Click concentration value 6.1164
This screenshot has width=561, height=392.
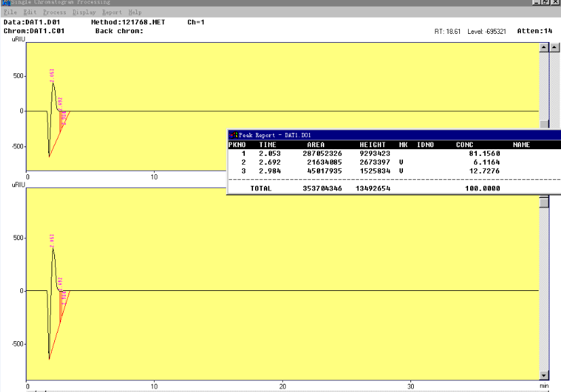click(x=486, y=162)
